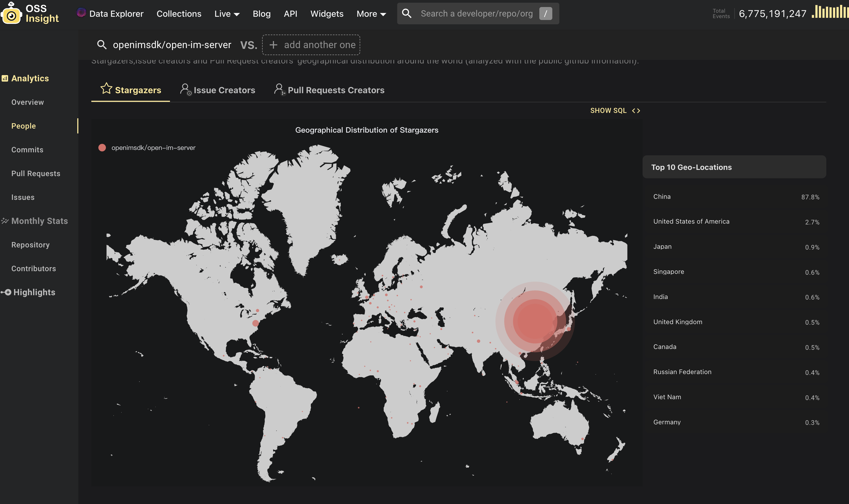
Task: Click the large China bubble on map
Action: point(534,321)
